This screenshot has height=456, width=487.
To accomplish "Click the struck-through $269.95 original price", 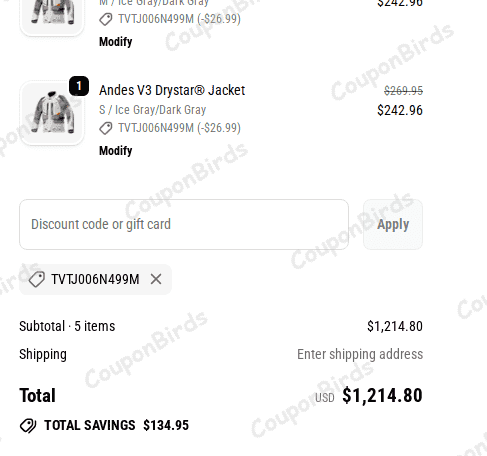I will click(x=403, y=91).
